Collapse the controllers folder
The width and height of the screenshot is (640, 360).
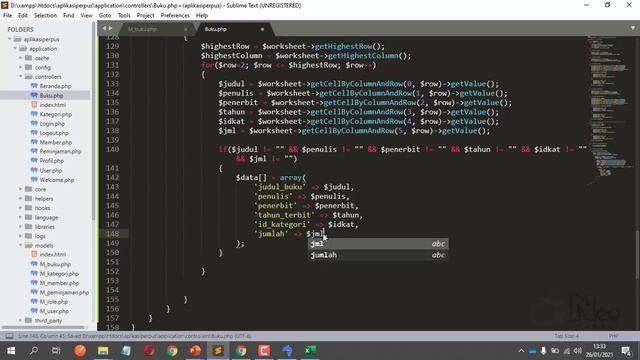point(20,77)
